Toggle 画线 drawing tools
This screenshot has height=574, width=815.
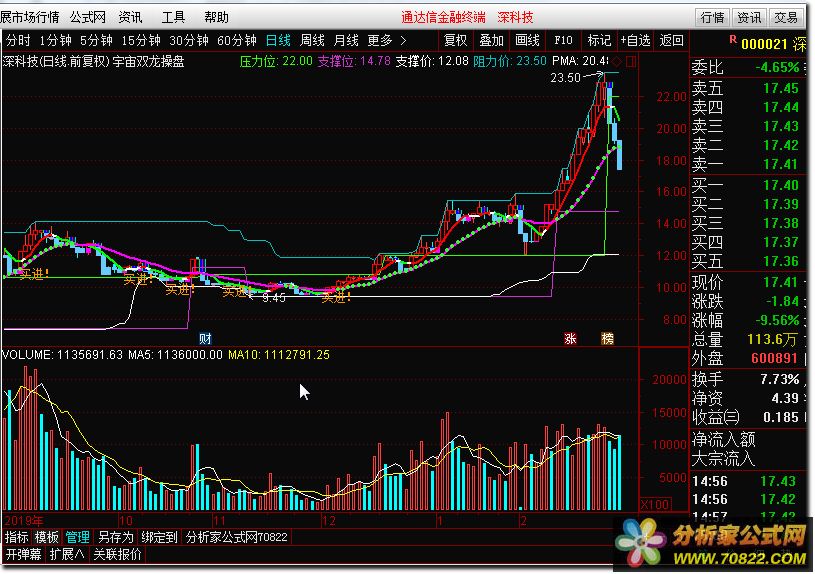[x=527, y=40]
